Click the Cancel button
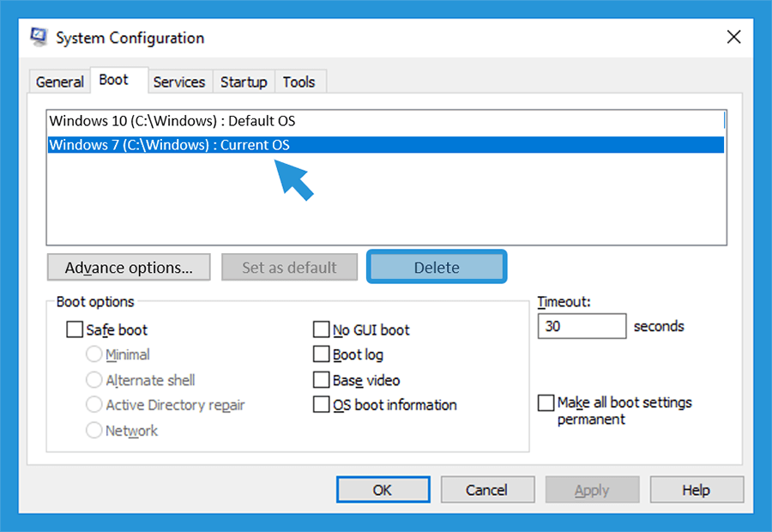The image size is (772, 532). 487,490
